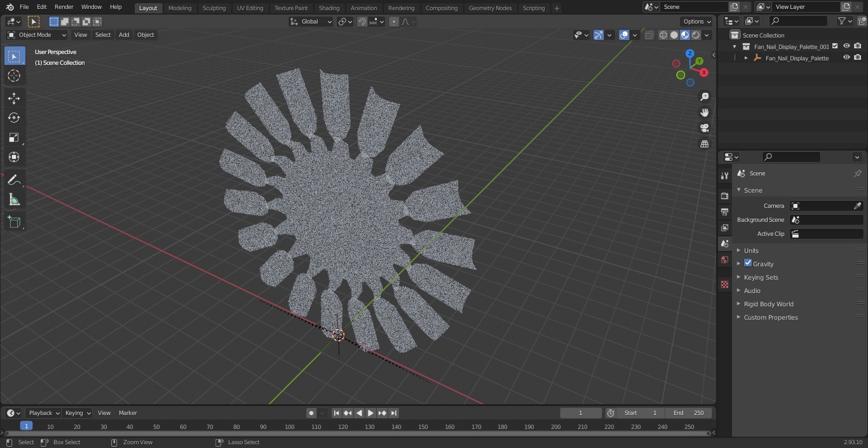The image size is (868, 448).
Task: Expand the Keying Sets panel
Action: (761, 277)
